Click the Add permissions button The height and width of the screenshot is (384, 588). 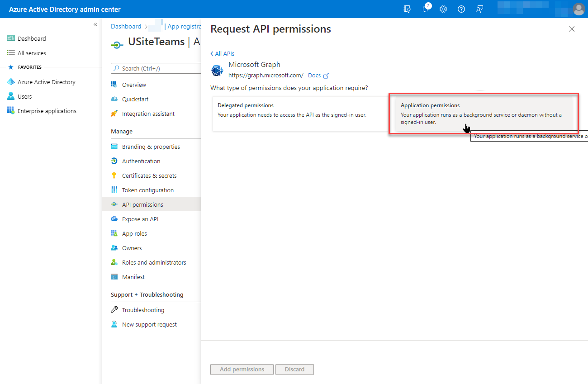[242, 369]
